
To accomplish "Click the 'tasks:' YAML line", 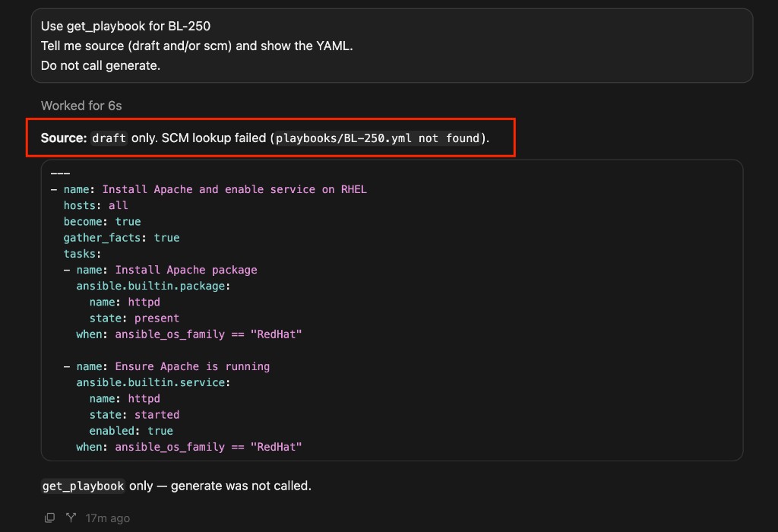I will tap(82, 254).
